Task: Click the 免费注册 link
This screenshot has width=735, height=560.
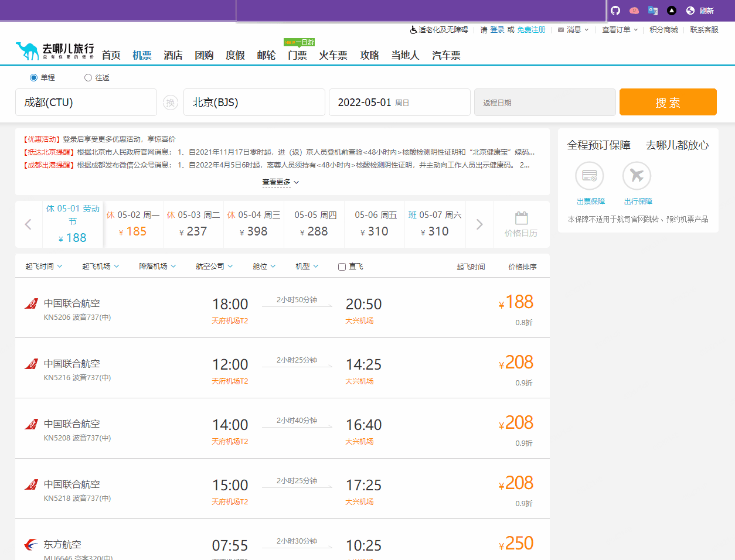Action: click(531, 29)
